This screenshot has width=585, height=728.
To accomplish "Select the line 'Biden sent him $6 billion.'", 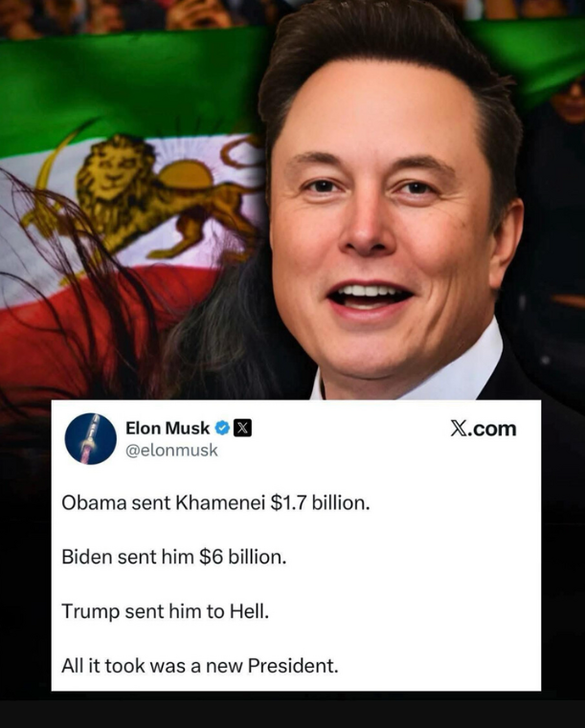I will tap(174, 557).
